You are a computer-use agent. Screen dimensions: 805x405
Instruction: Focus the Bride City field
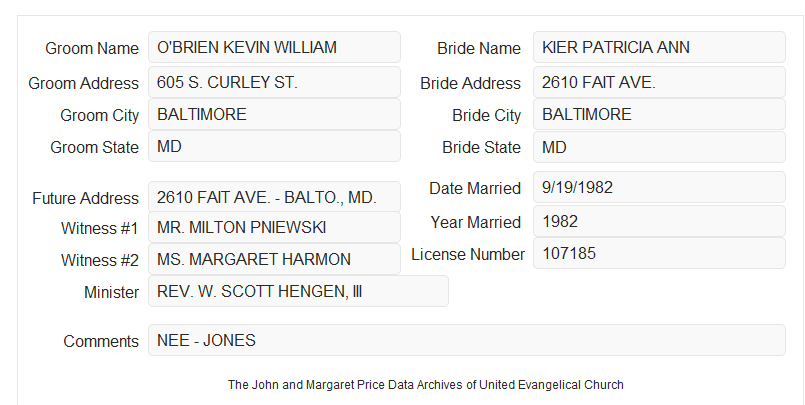pyautogui.click(x=659, y=114)
